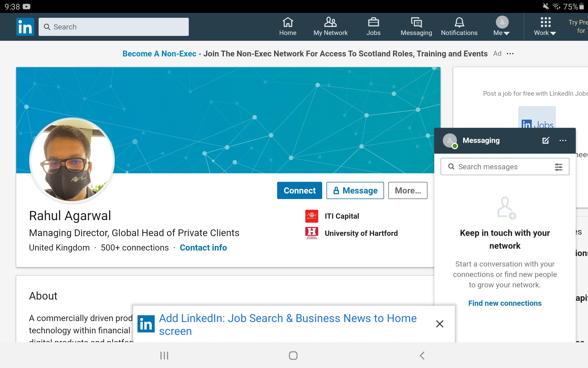Click Find new connections link
This screenshot has width=588, height=368.
tap(505, 303)
